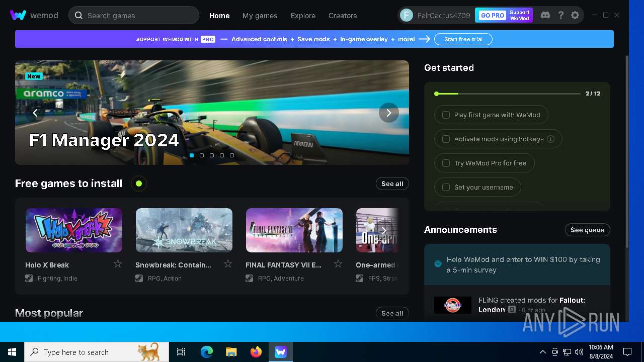Launch Firefox from the taskbar
This screenshot has width=644, height=362.
pyautogui.click(x=256, y=352)
